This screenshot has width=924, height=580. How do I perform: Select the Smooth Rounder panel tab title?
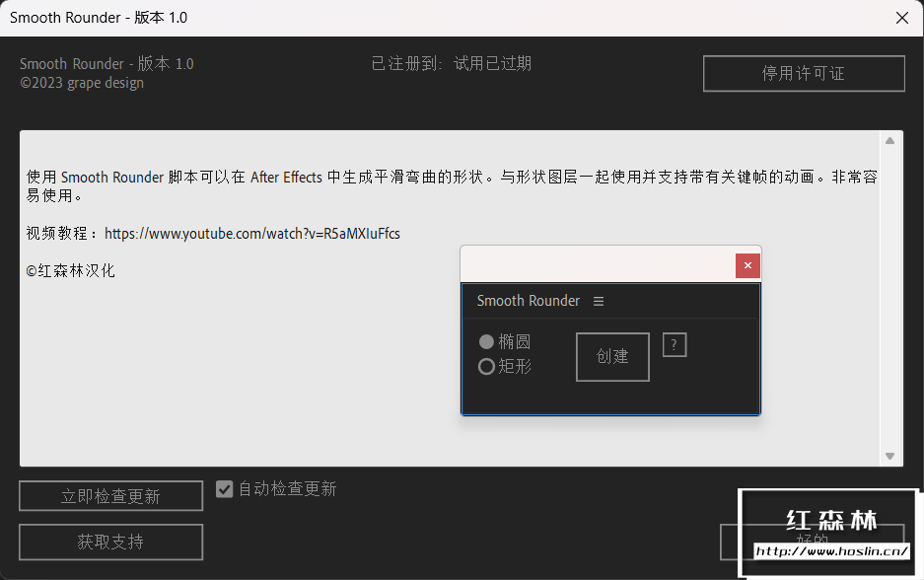click(528, 301)
